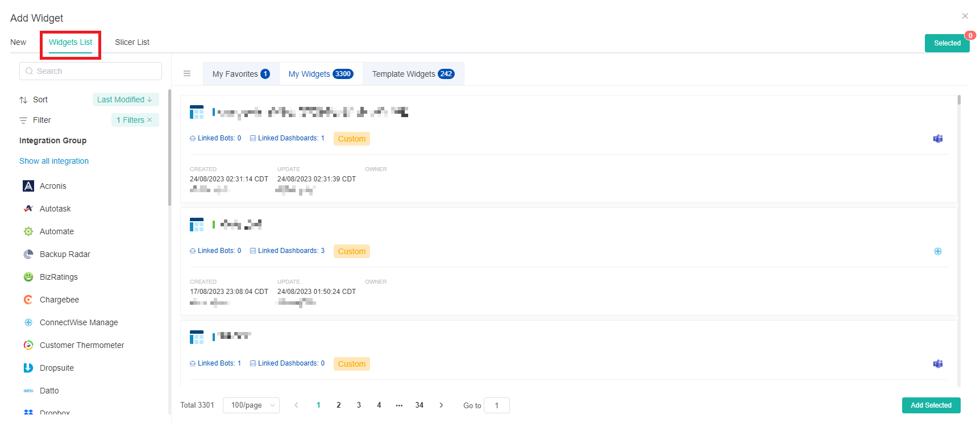Click the Custom tag on second card
The width and height of the screenshot is (980, 423).
pyautogui.click(x=352, y=251)
